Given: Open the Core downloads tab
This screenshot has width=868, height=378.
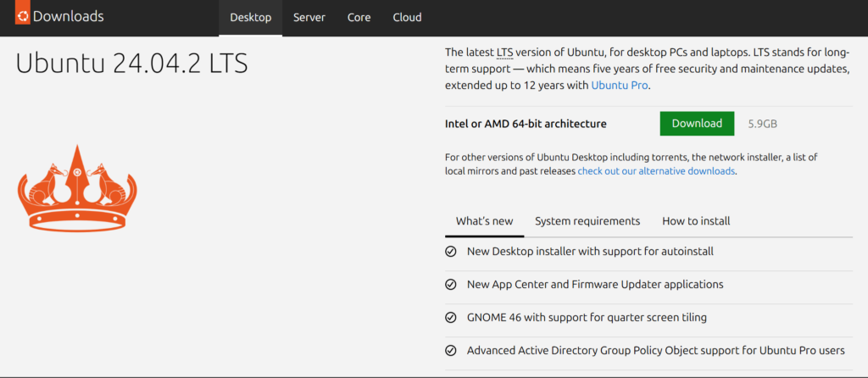Looking at the screenshot, I should pos(359,18).
